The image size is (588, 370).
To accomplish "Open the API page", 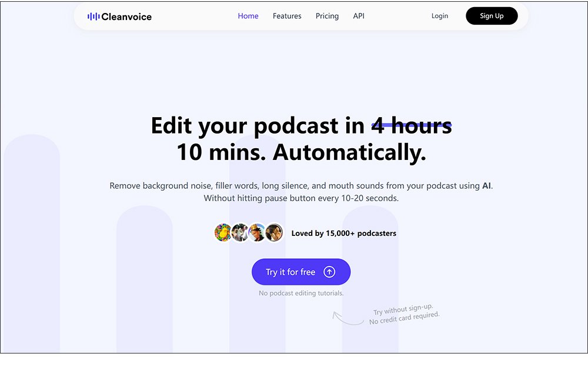I will coord(359,16).
